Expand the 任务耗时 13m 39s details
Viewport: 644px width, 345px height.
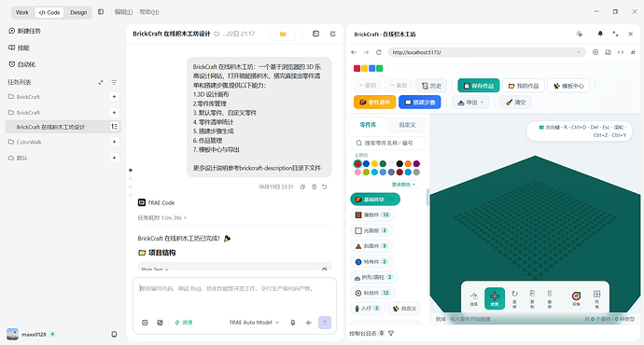click(x=161, y=218)
